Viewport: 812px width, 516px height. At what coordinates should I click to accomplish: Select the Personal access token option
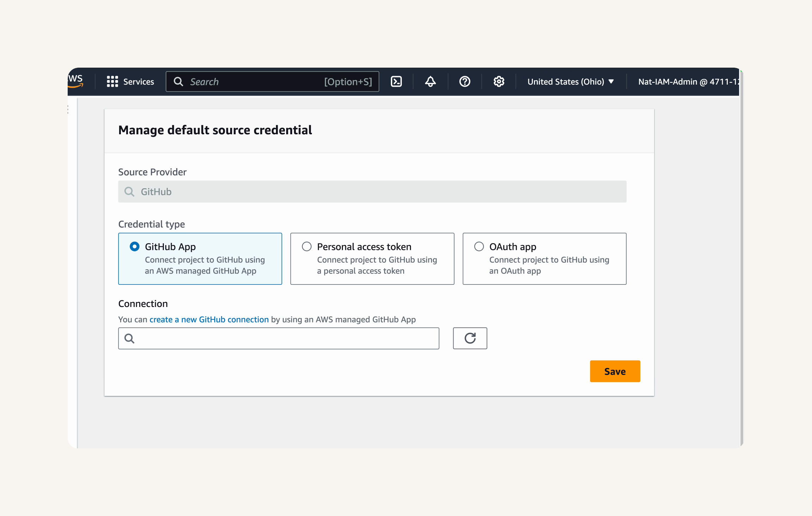pos(372,259)
